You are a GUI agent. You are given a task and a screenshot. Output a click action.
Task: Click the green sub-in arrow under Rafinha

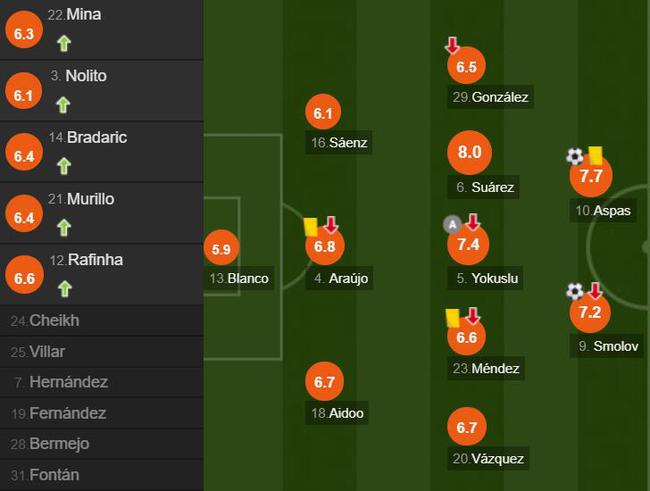pos(64,288)
